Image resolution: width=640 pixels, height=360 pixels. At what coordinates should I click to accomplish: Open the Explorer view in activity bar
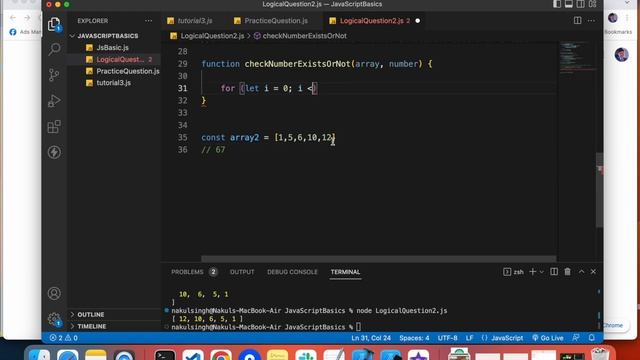[x=54, y=24]
